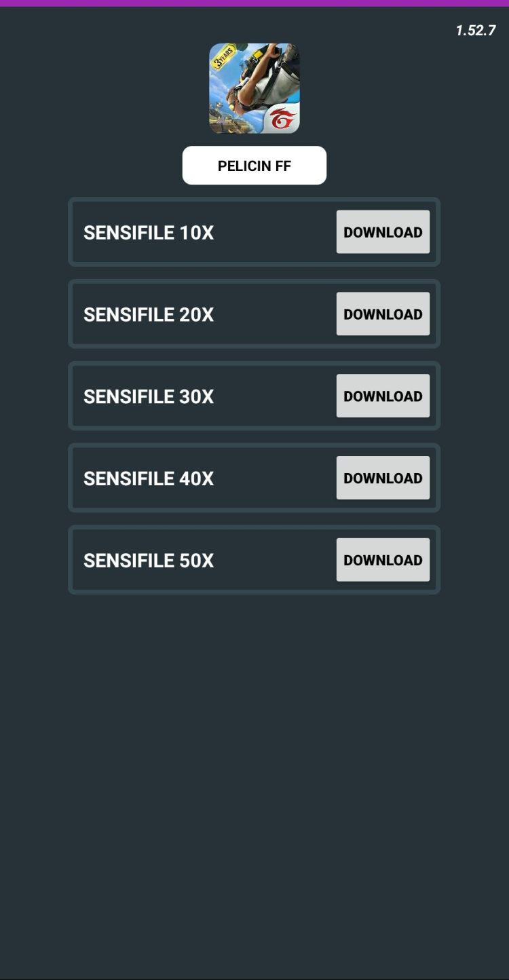This screenshot has width=509, height=980.
Task: Click Download for SENSIFILE 30X
Action: pos(383,396)
